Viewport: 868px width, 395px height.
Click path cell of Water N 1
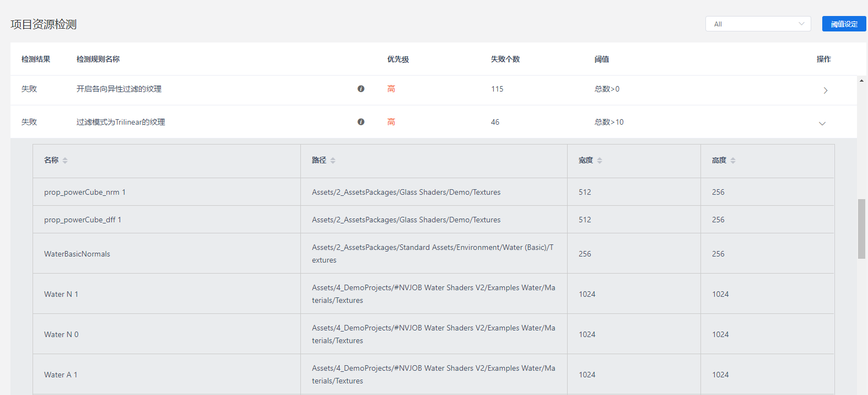tap(434, 294)
